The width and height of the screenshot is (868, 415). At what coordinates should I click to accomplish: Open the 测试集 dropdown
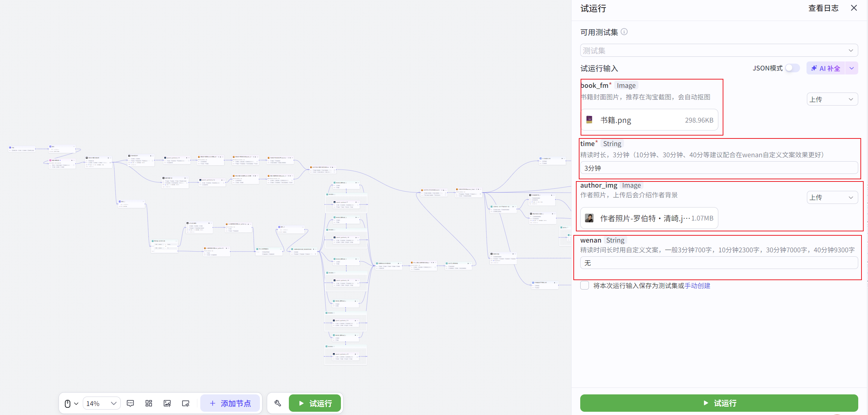point(719,50)
